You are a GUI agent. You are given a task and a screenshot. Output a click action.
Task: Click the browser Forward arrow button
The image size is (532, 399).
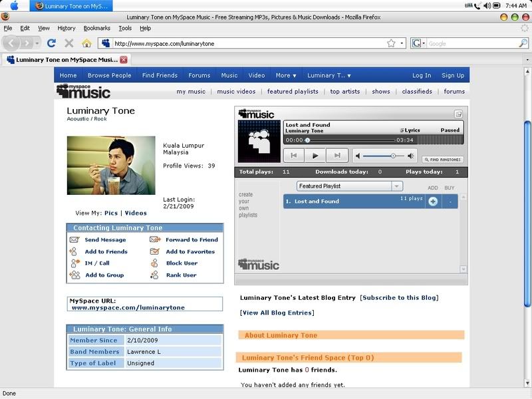[27, 43]
